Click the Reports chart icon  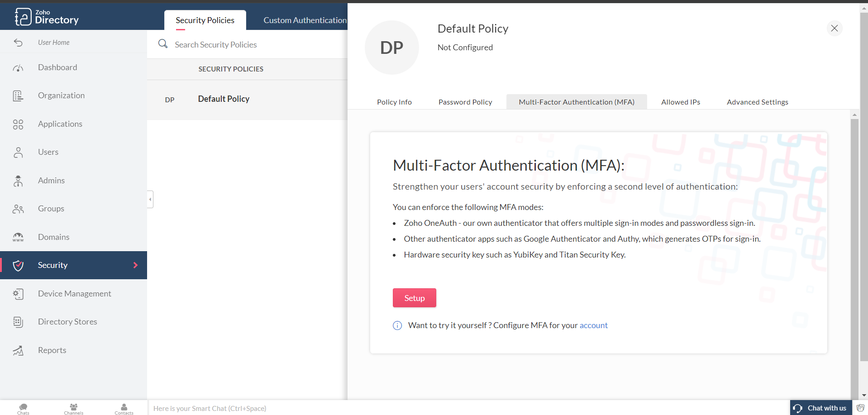point(18,351)
